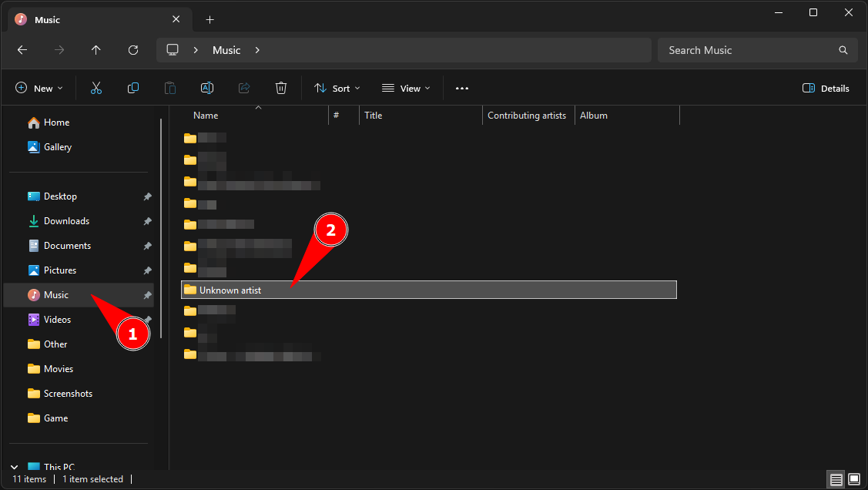Open Downloads in the sidebar
The width and height of the screenshot is (868, 490).
[66, 221]
